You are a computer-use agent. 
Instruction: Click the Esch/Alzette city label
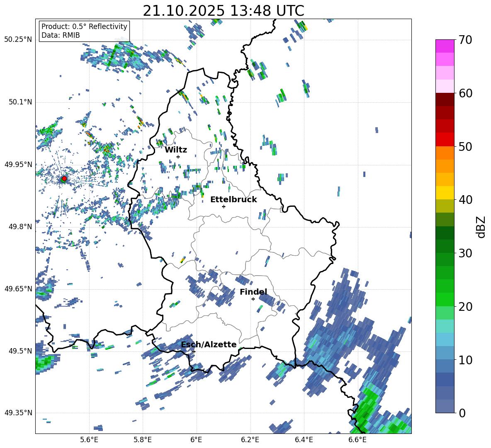[x=209, y=345]
